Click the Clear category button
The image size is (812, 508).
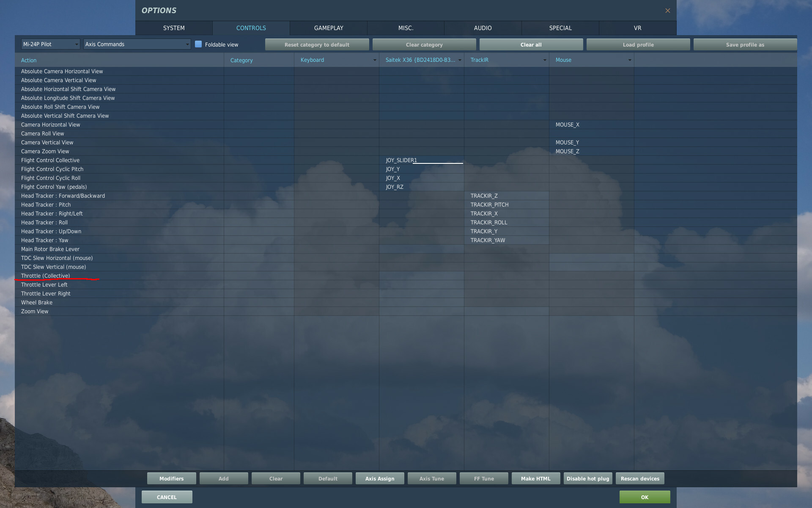coord(424,44)
